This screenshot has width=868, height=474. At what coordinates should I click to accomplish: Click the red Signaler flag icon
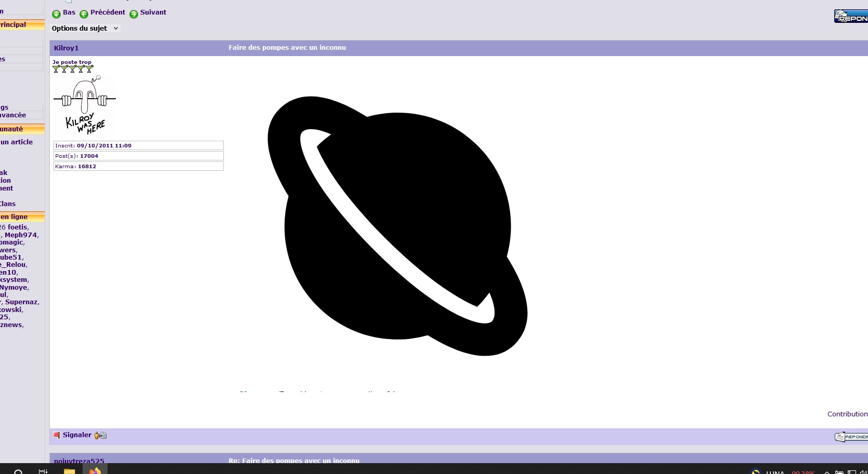pyautogui.click(x=57, y=435)
